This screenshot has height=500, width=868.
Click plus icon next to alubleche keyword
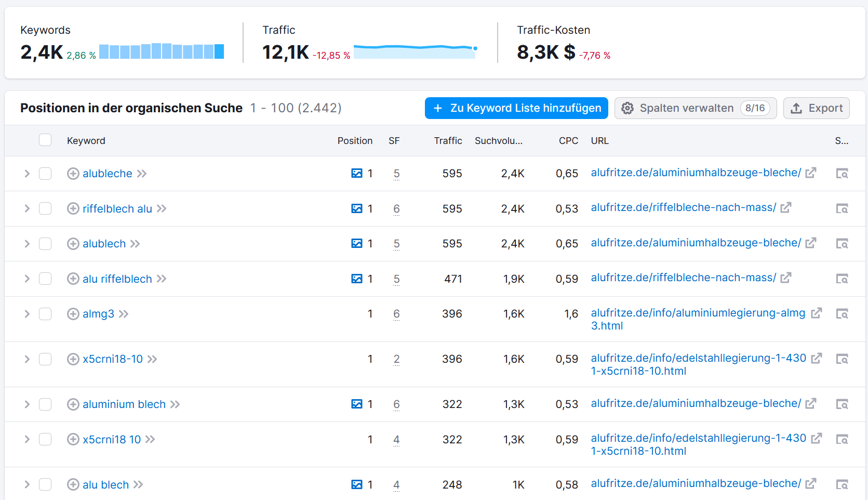point(73,174)
